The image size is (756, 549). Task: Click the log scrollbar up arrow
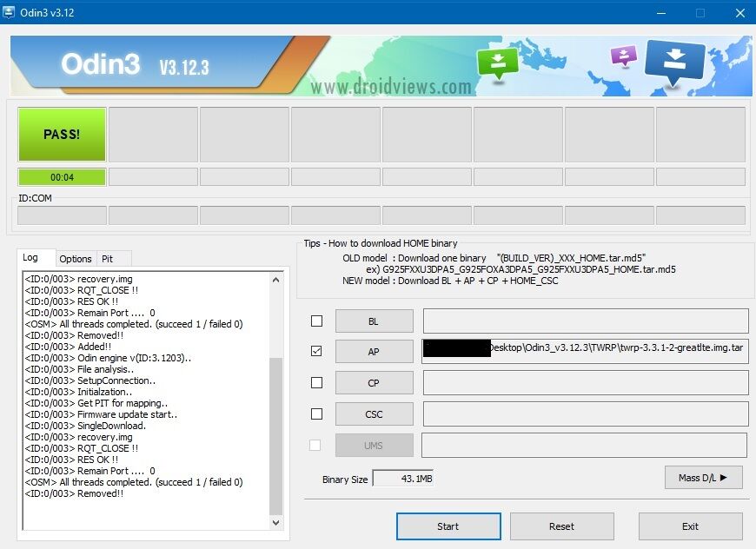tap(275, 280)
